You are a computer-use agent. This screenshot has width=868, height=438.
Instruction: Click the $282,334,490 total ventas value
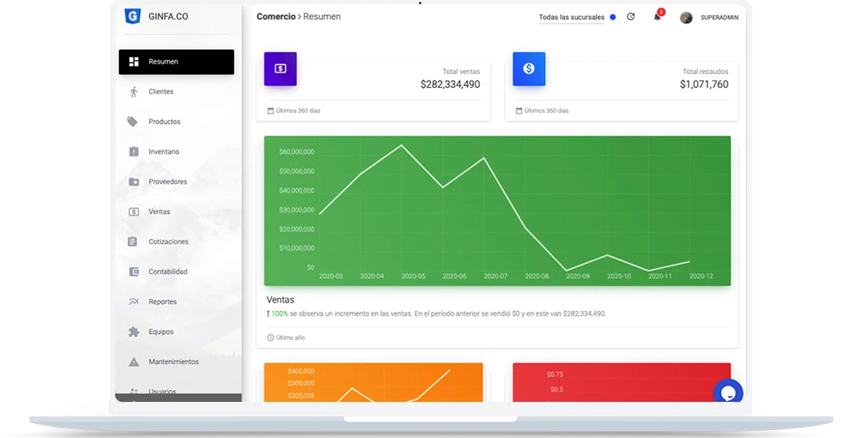(450, 84)
